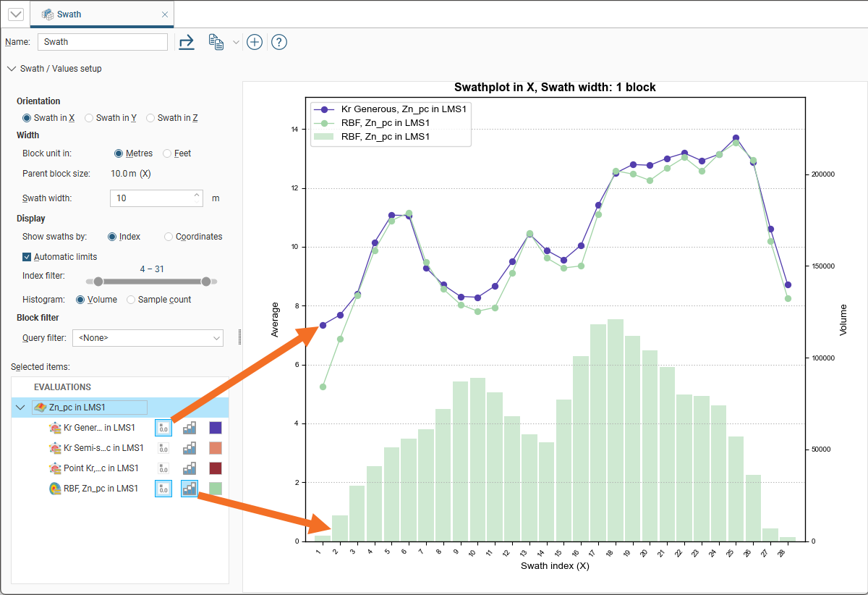Select Sample count histogram option
This screenshot has width=868, height=595.
coord(132,300)
